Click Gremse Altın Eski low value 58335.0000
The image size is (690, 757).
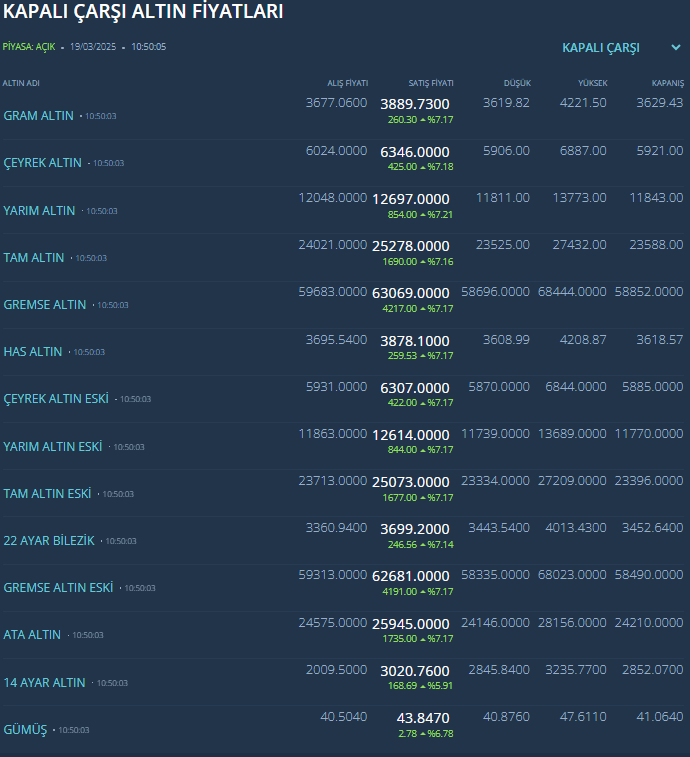(495, 575)
